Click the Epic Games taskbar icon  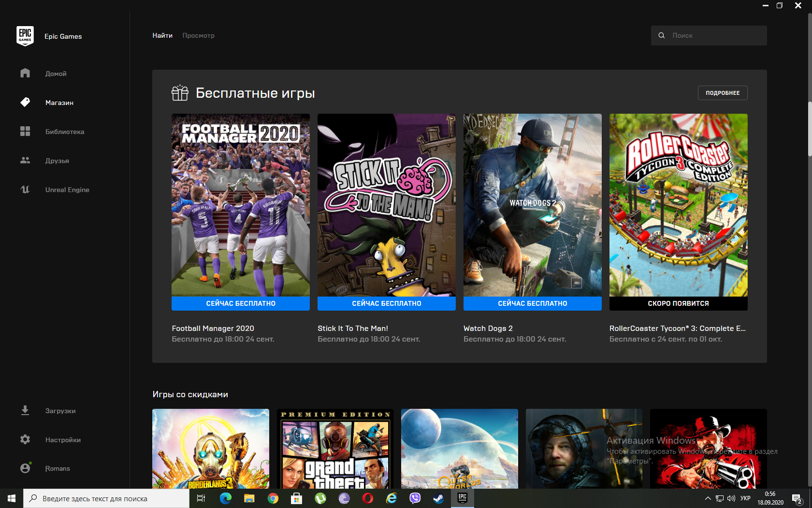[x=463, y=498]
